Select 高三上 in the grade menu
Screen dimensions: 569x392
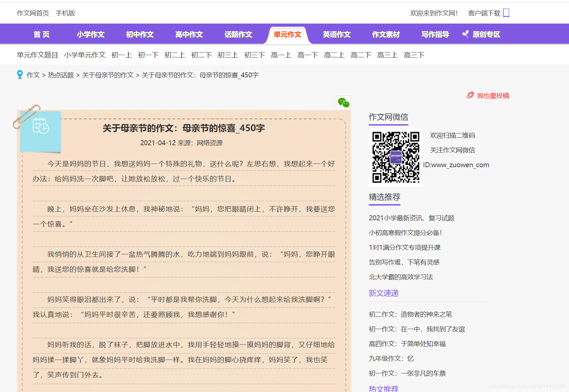388,55
